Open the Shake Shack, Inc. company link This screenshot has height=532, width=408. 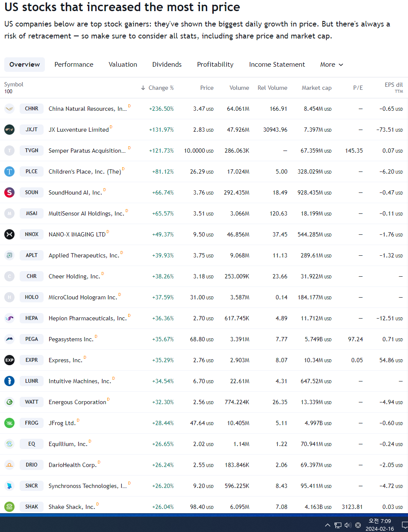coord(72,507)
